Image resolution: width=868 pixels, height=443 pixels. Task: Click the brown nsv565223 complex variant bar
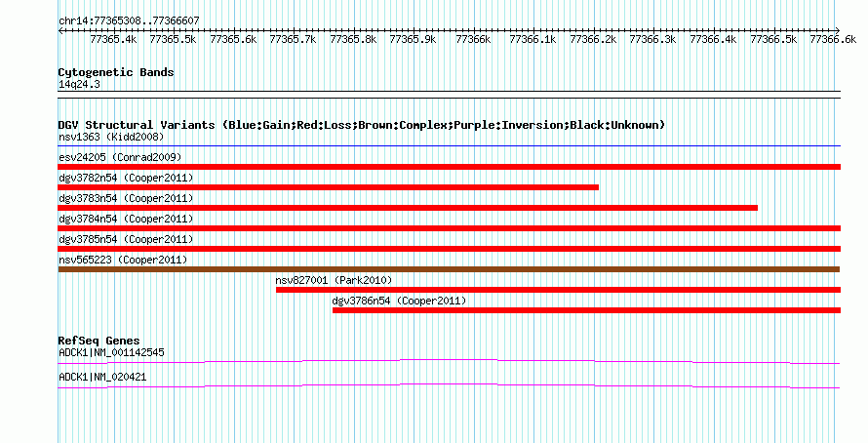(x=449, y=269)
